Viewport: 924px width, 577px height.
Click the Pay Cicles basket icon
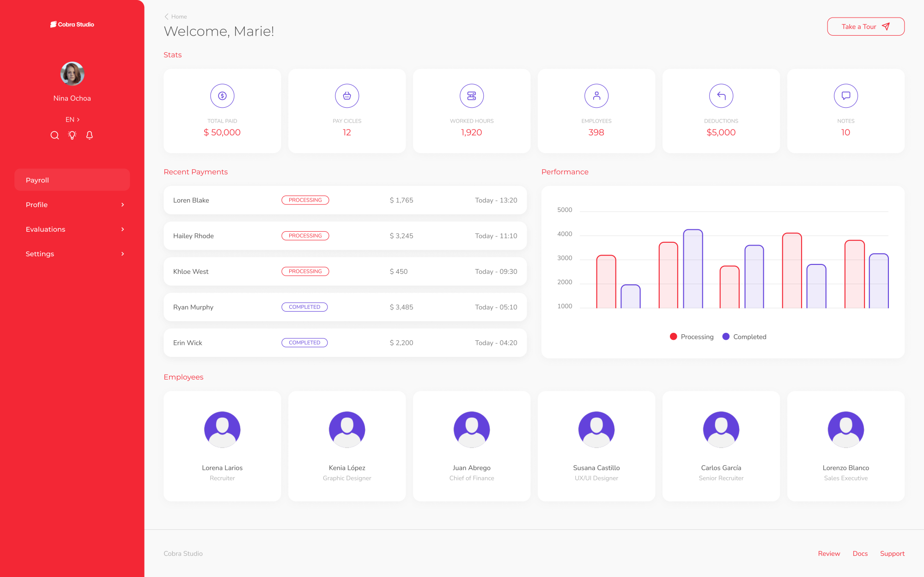pyautogui.click(x=347, y=96)
